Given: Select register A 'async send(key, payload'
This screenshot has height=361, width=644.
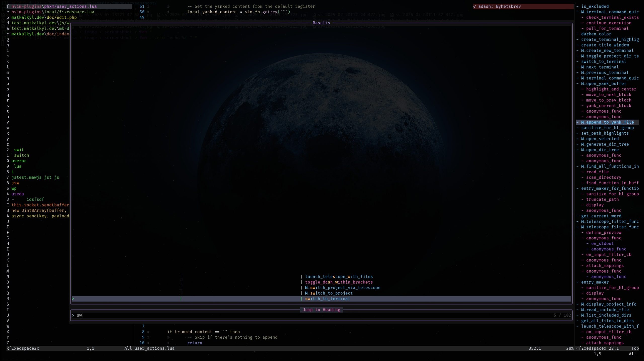Looking at the screenshot, I should [40, 216].
